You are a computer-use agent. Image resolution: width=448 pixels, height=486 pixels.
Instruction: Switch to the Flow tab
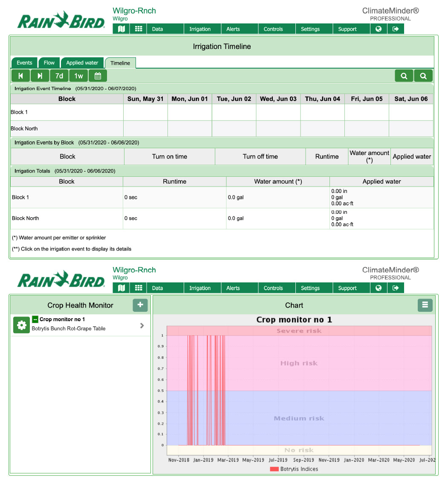[49, 63]
